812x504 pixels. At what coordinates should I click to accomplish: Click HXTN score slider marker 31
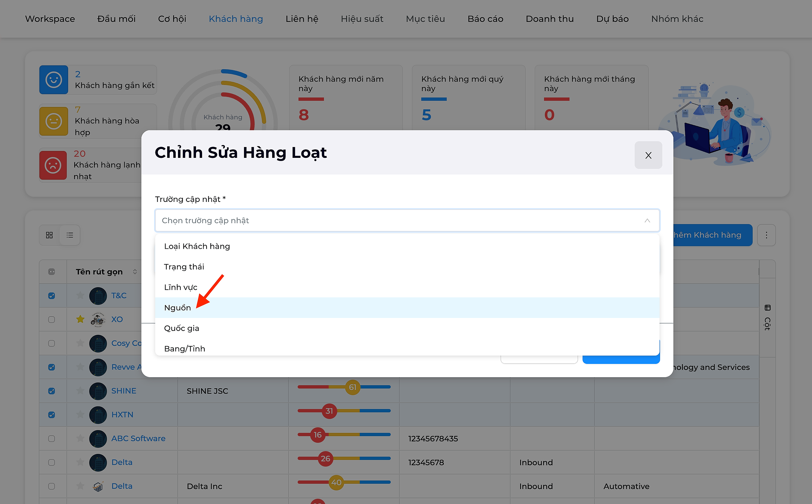point(329,411)
